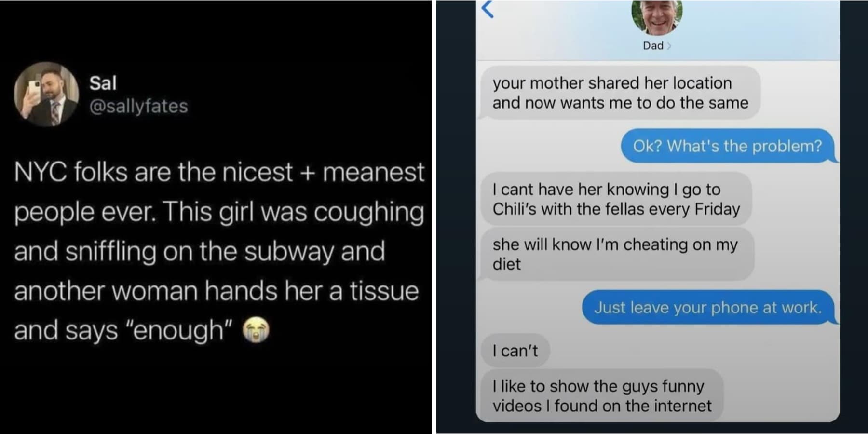
Task: Tap the 'Ok? What's the problem?' bubble
Action: (x=727, y=146)
